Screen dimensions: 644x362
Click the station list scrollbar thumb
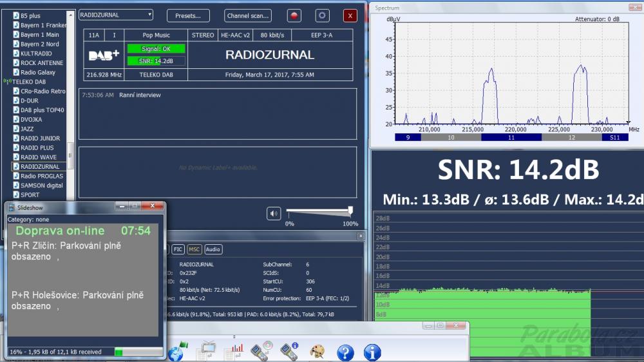pyautogui.click(x=71, y=156)
